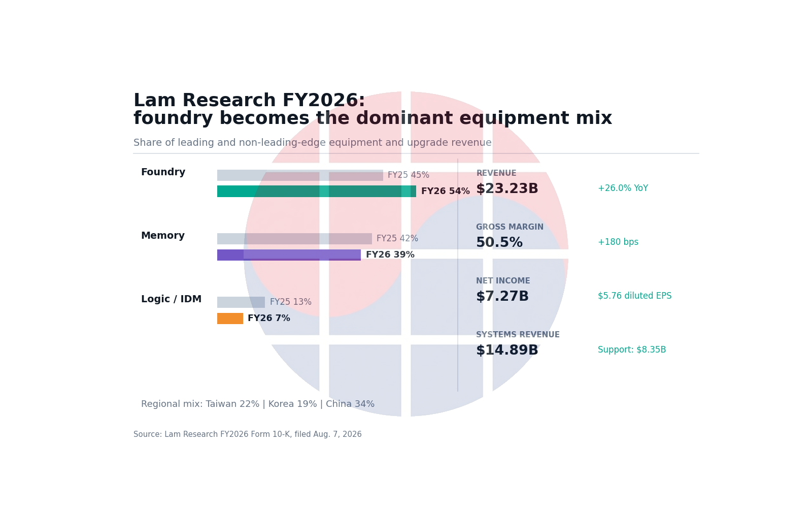This screenshot has height=508, width=812.
Task: Click the 'SYSTEMS REVENUE' metric heading
Action: pyautogui.click(x=518, y=335)
